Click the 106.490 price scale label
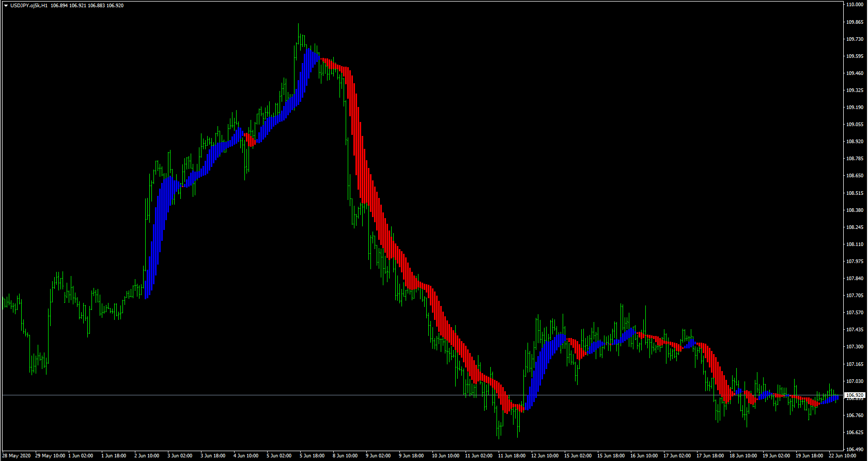868x461 pixels. pyautogui.click(x=855, y=449)
